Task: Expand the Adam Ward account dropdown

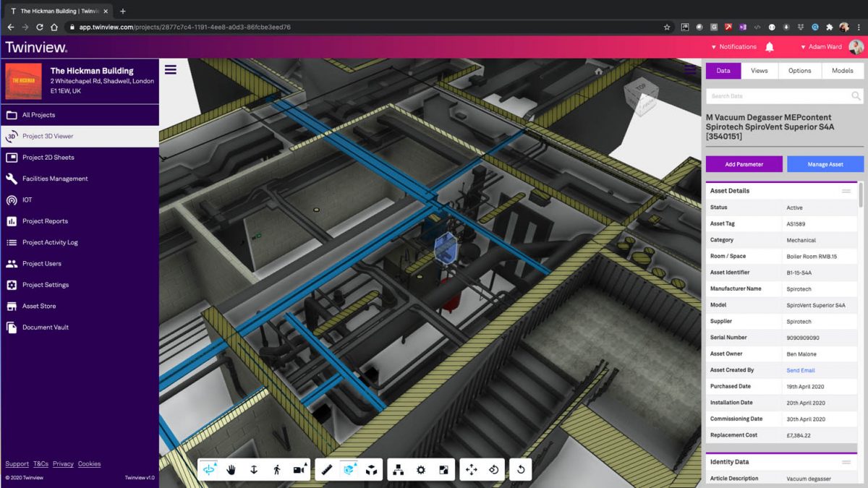Action: [x=822, y=47]
